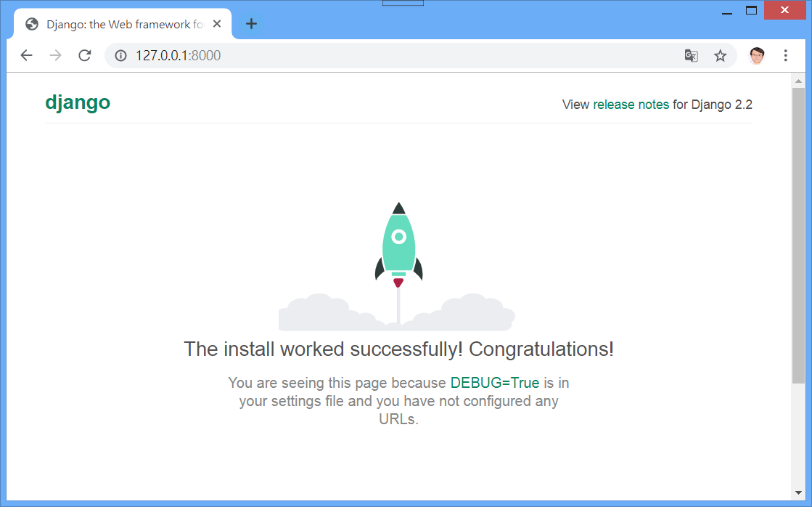View site information icon in address bar

(x=120, y=55)
